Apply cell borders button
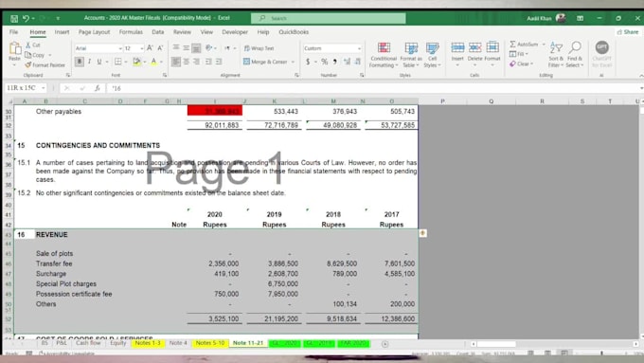This screenshot has height=363, width=644. coord(118,62)
